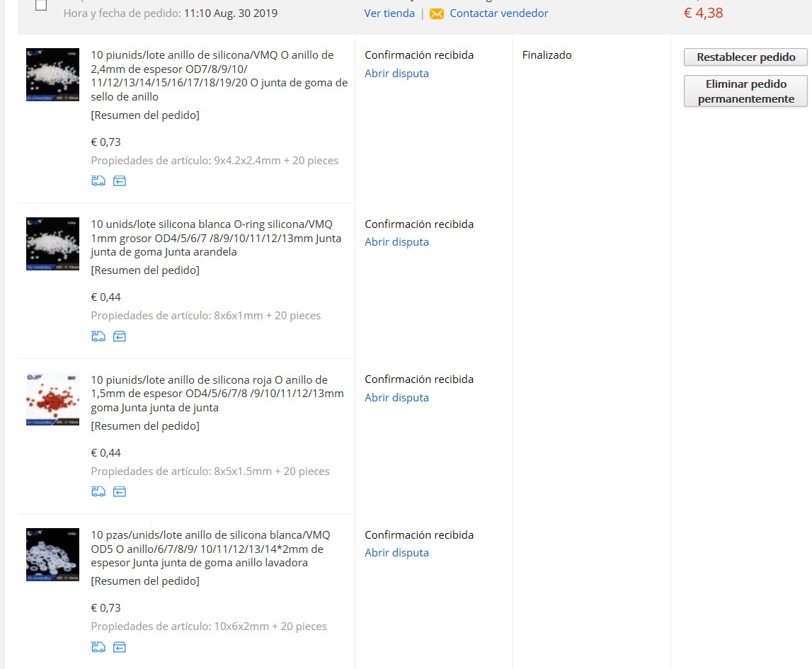Open the Ver tienda link
The width and height of the screenshot is (812, 669).
pos(389,13)
